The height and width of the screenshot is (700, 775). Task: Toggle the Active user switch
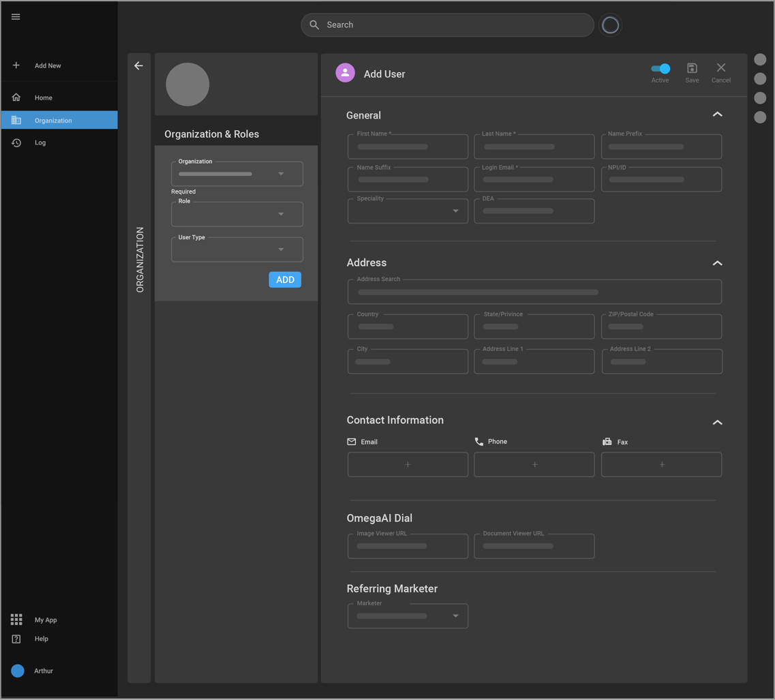pos(660,68)
